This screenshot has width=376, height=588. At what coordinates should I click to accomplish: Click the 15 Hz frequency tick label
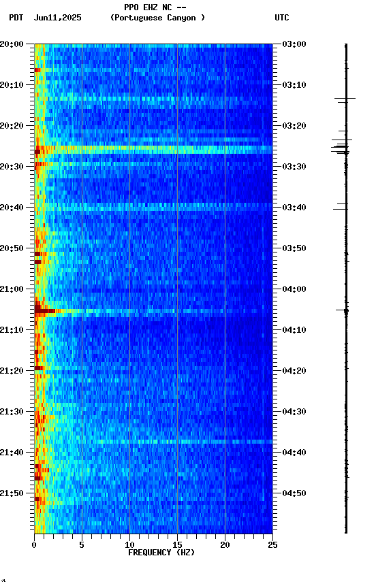[x=177, y=545]
